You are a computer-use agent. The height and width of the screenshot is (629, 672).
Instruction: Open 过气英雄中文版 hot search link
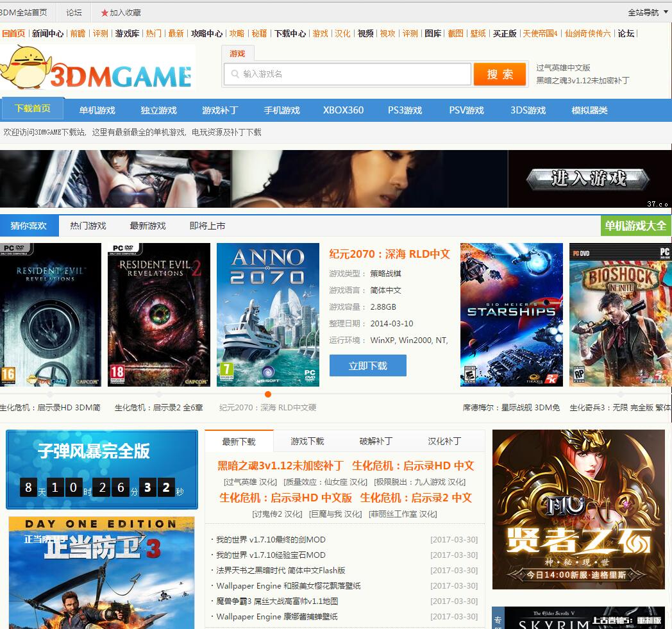click(563, 68)
